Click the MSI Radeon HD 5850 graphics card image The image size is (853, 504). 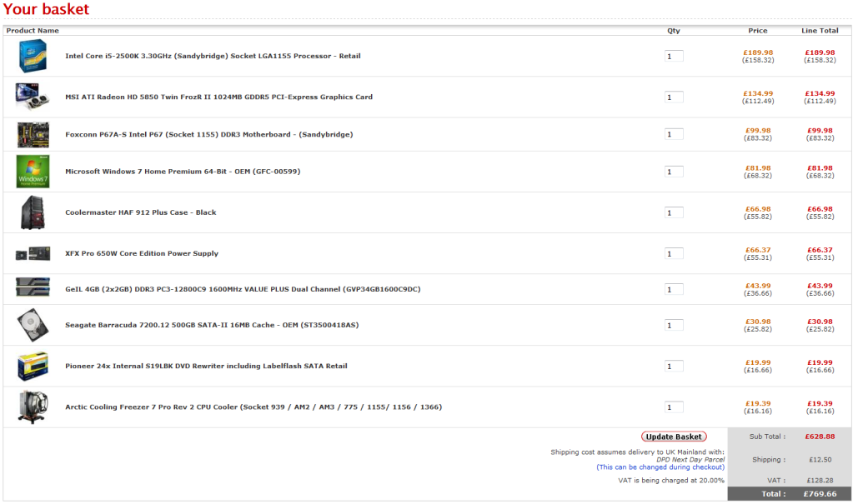point(33,97)
